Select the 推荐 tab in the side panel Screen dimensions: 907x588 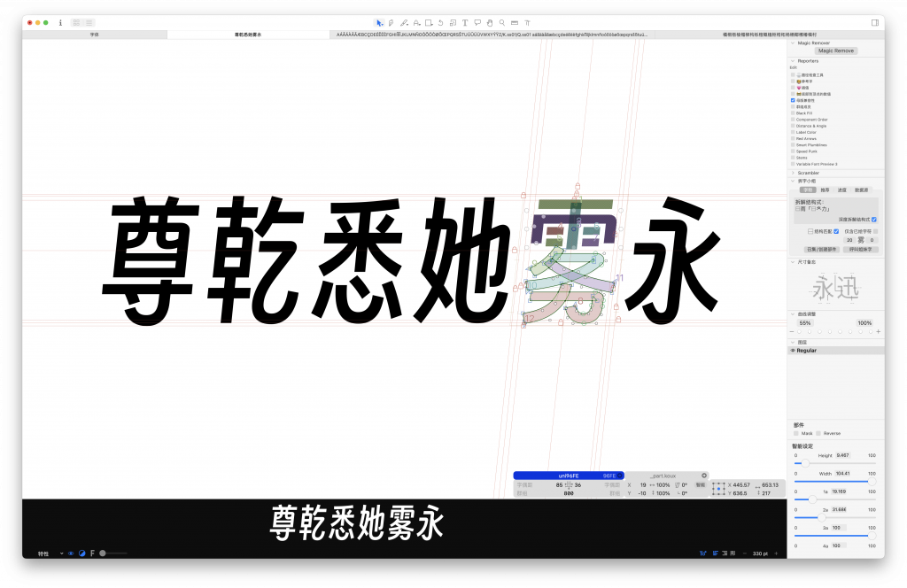824,189
